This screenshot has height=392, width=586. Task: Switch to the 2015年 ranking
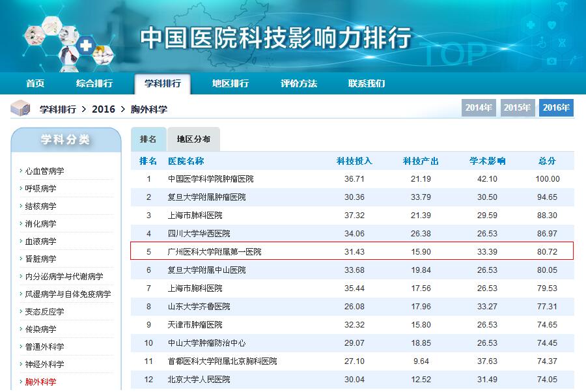click(517, 107)
